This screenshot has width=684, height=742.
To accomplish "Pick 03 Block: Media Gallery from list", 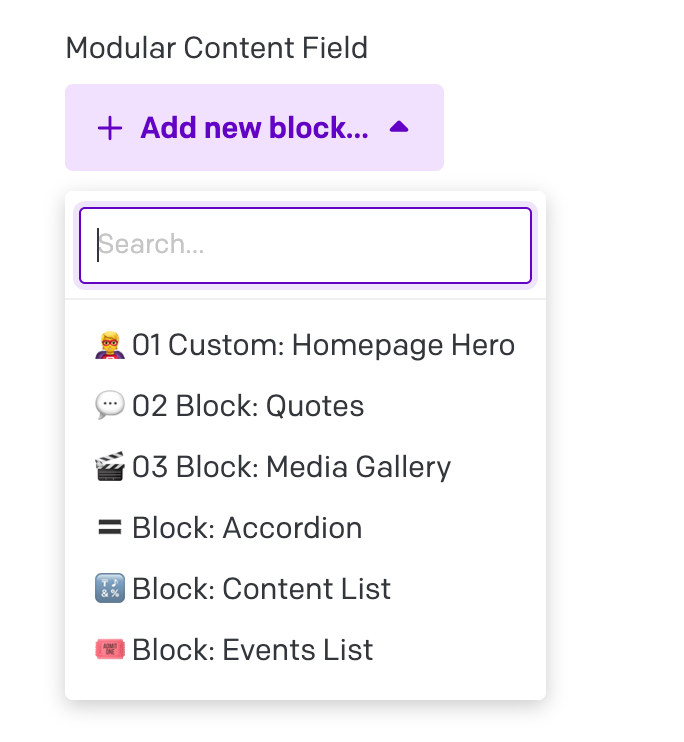I will pos(291,467).
